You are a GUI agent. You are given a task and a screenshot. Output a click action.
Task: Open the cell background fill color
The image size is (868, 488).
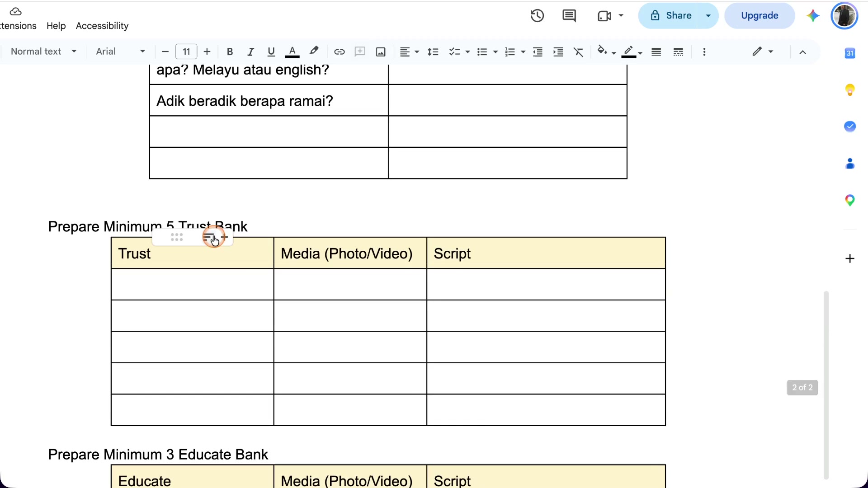tap(606, 52)
